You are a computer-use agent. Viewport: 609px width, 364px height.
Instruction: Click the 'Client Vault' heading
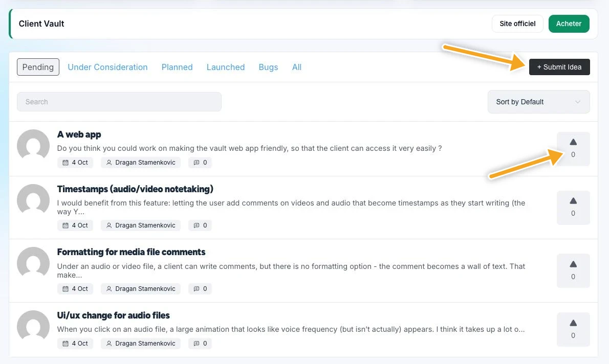click(41, 24)
